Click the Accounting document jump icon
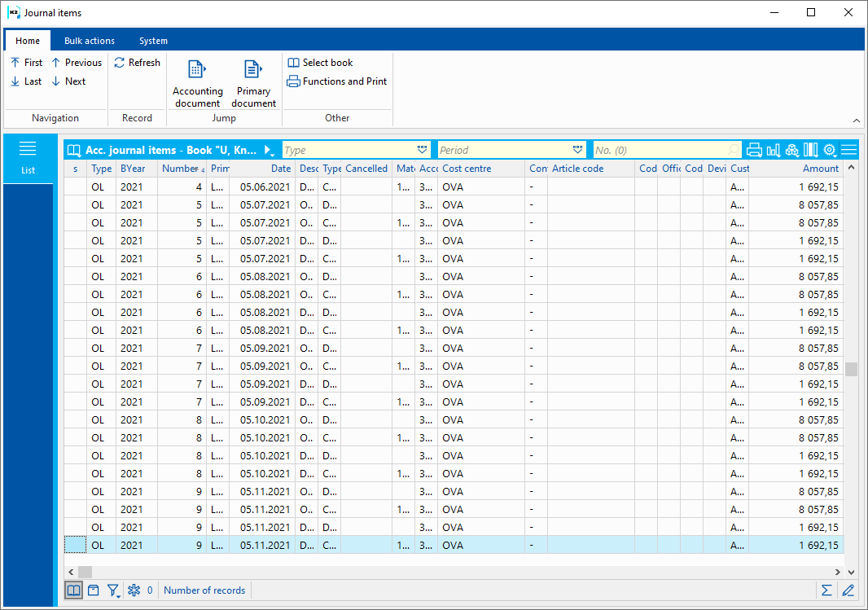 197,82
